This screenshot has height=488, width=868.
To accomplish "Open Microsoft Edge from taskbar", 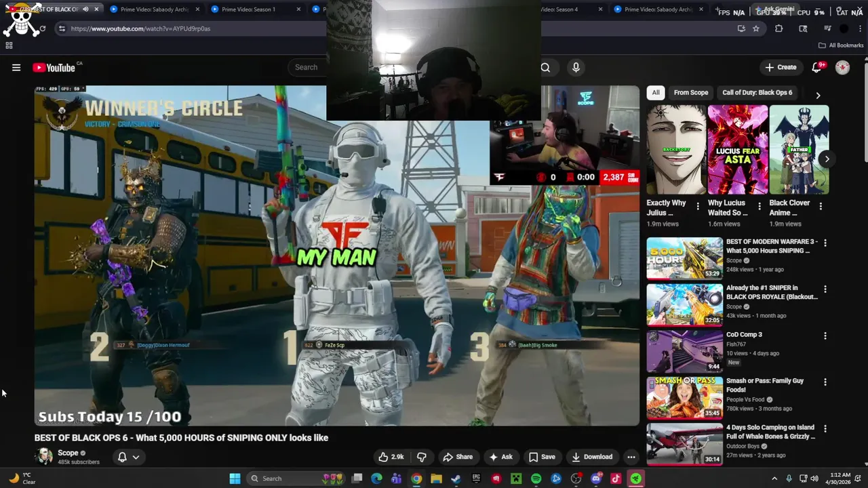I will coord(376,479).
